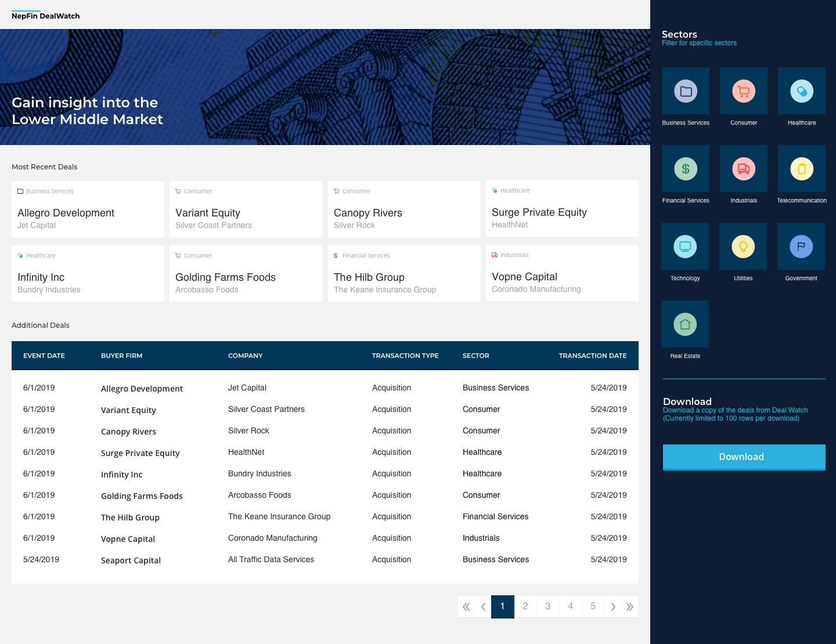Screen dimensions: 836x644
Task: Go to page 5 of deals
Action: [x=593, y=606]
